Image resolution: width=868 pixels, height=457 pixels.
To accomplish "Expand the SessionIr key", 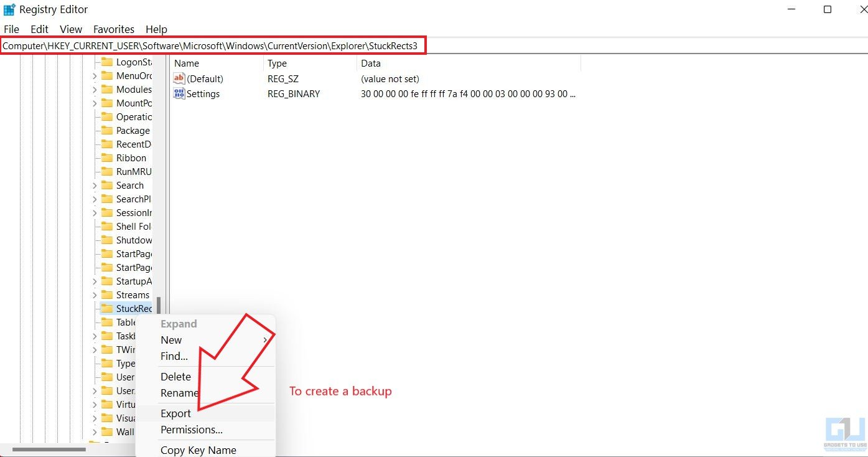I will pyautogui.click(x=95, y=213).
